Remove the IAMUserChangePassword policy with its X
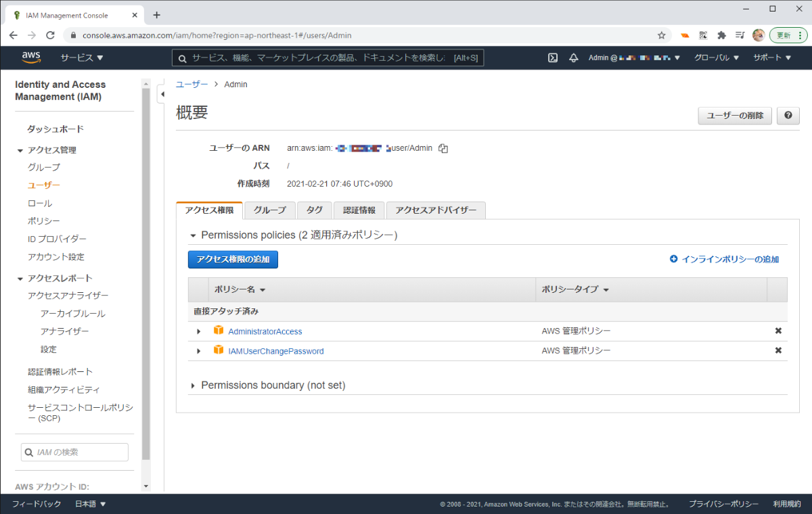Screen dimensions: 812x514 778,350
